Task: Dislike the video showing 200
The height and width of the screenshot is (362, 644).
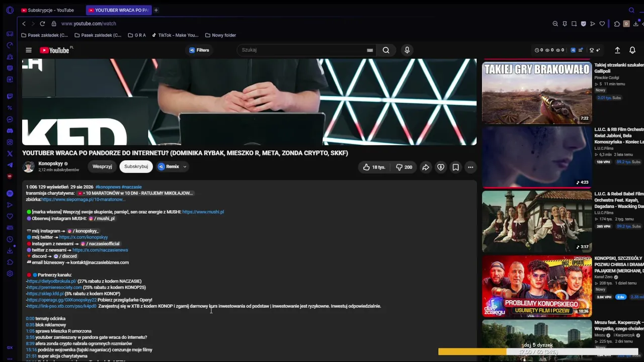Action: click(x=404, y=167)
